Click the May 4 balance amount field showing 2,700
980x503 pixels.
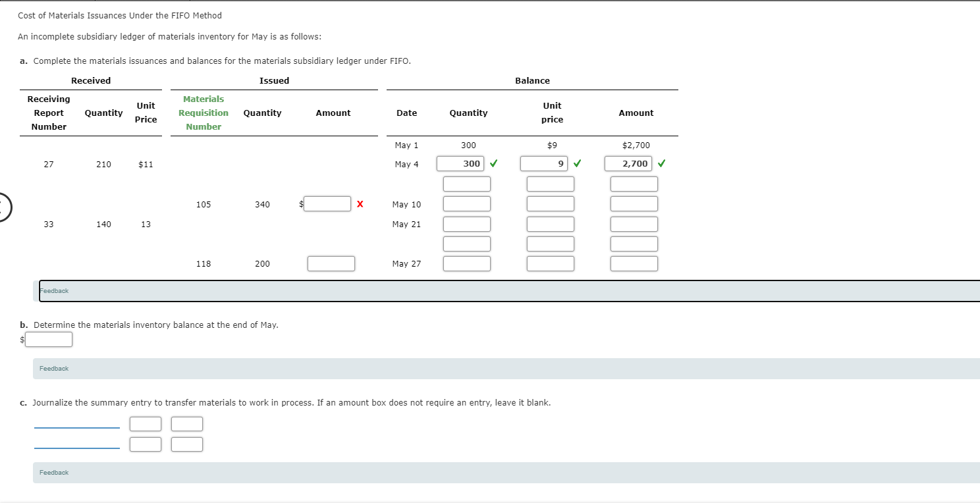coord(628,163)
